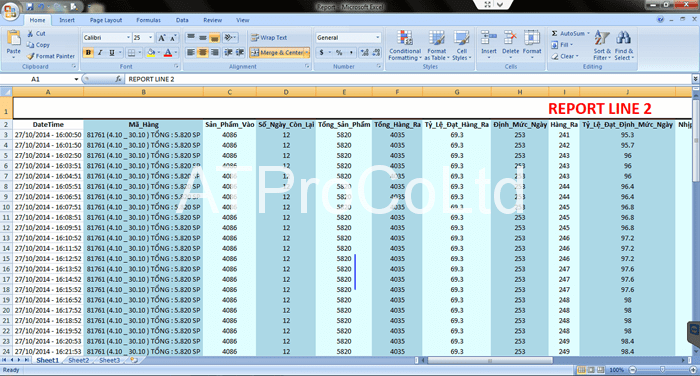Click the Office button
This screenshot has width=700, height=376.
[x=10, y=11]
